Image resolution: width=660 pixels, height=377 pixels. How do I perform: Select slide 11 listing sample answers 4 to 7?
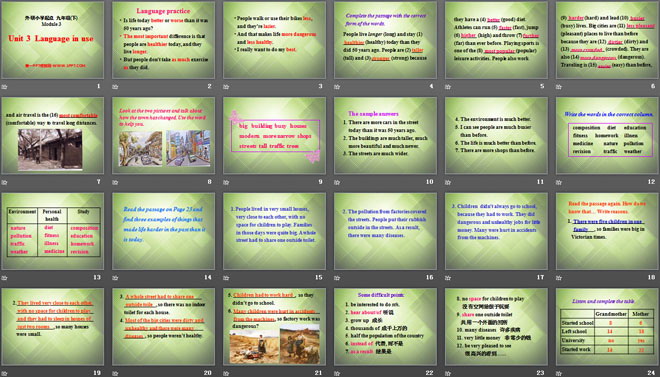pyautogui.click(x=496, y=135)
